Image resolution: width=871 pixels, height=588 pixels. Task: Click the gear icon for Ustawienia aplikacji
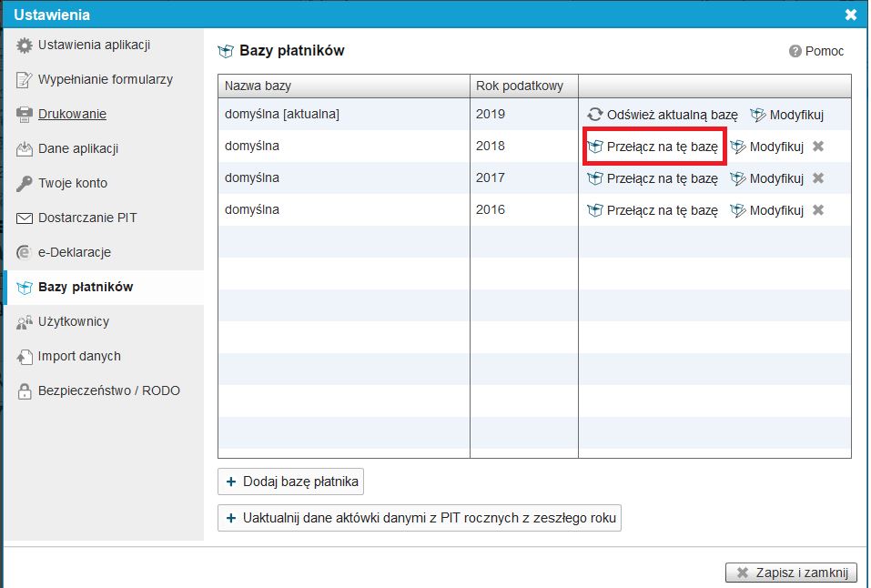25,46
